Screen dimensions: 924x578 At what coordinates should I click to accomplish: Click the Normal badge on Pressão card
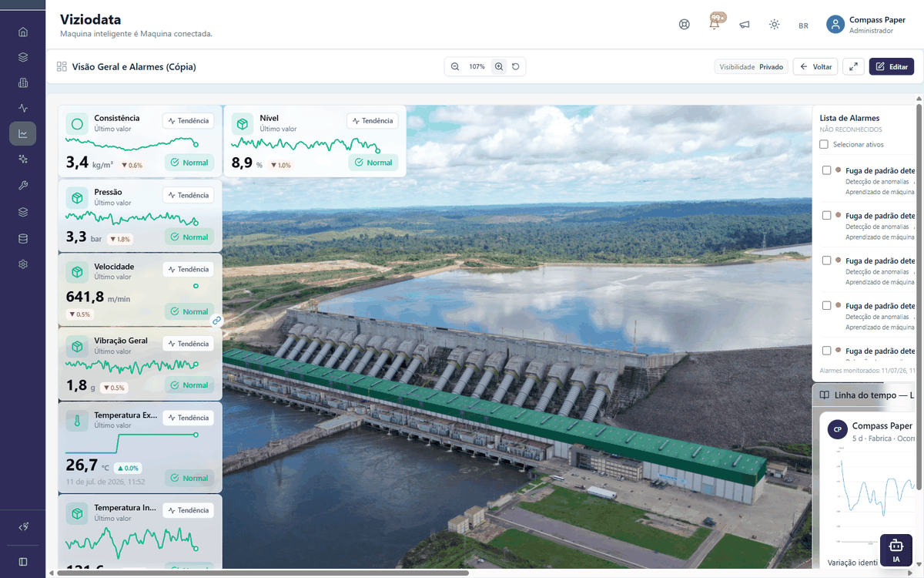click(189, 237)
